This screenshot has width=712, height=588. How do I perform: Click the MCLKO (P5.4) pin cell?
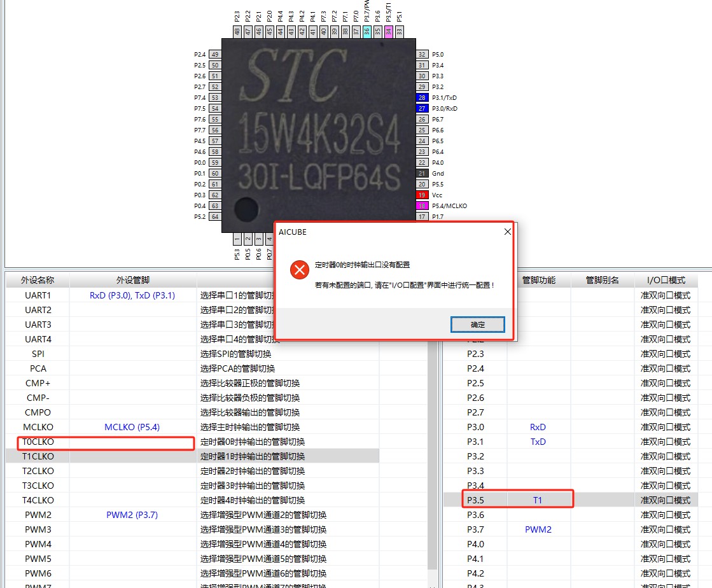click(x=132, y=427)
